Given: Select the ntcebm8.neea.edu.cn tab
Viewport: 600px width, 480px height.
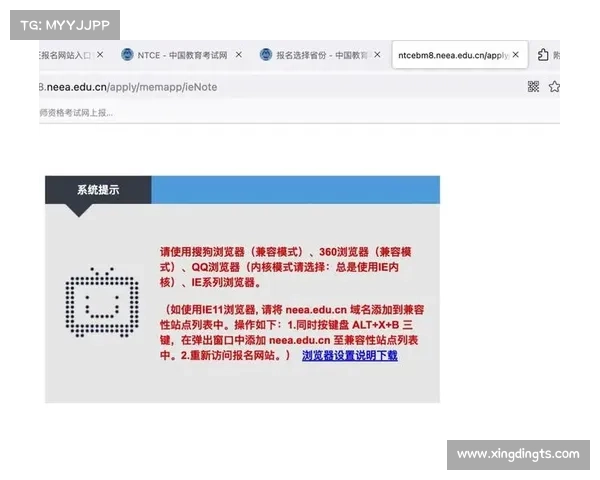Looking at the screenshot, I should click(x=452, y=55).
